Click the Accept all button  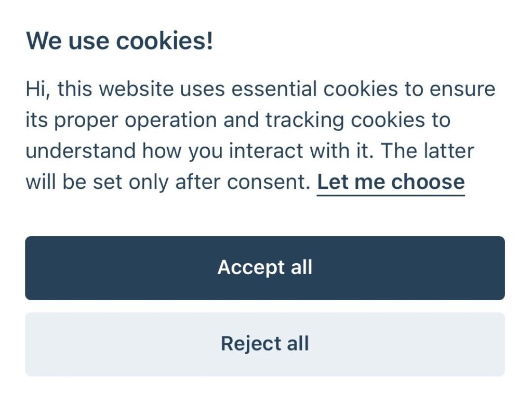tap(265, 268)
